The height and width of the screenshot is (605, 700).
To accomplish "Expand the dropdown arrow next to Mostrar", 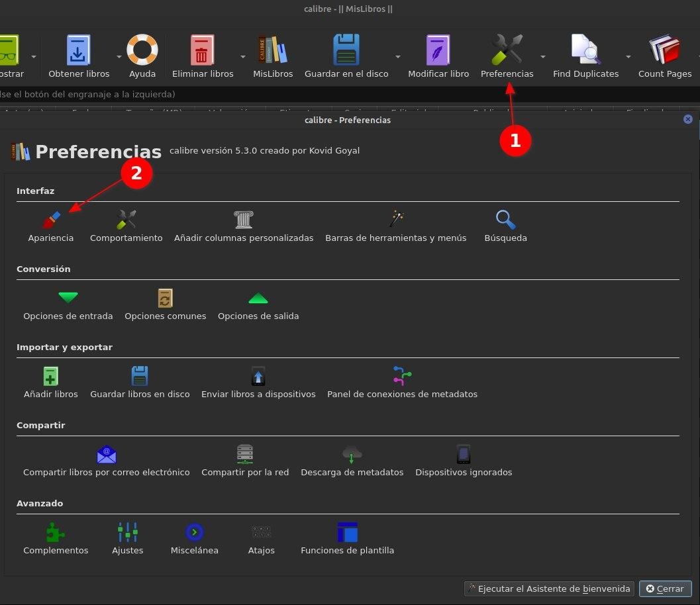I will pyautogui.click(x=34, y=57).
